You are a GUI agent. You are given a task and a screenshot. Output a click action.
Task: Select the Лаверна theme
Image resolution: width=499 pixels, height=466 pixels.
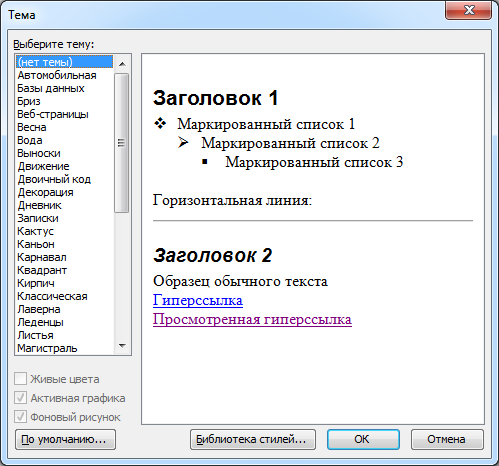click(x=65, y=309)
